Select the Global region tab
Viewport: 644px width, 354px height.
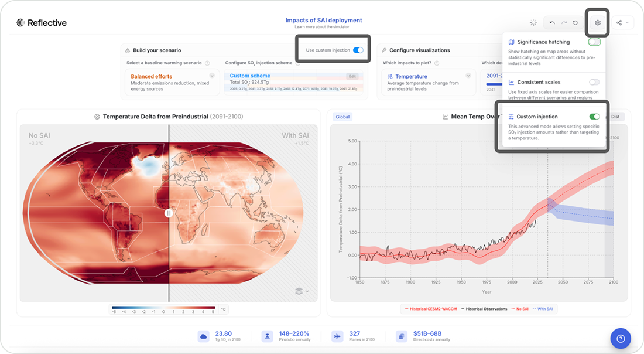click(x=342, y=117)
